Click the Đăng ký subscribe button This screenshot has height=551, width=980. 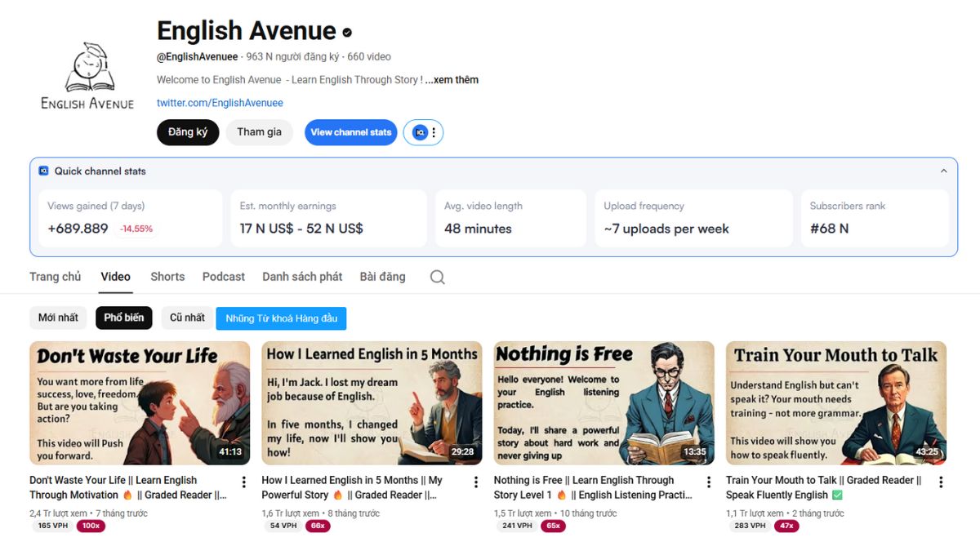point(187,131)
